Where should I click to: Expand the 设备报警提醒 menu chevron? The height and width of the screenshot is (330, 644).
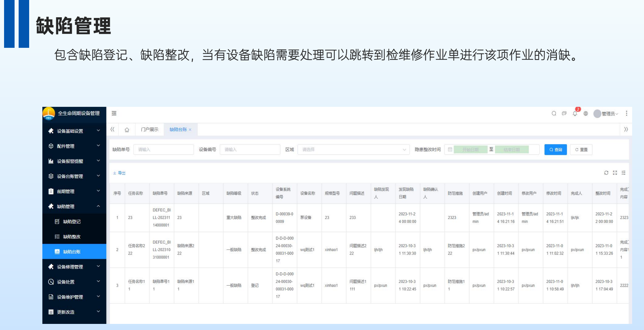pyautogui.click(x=98, y=161)
